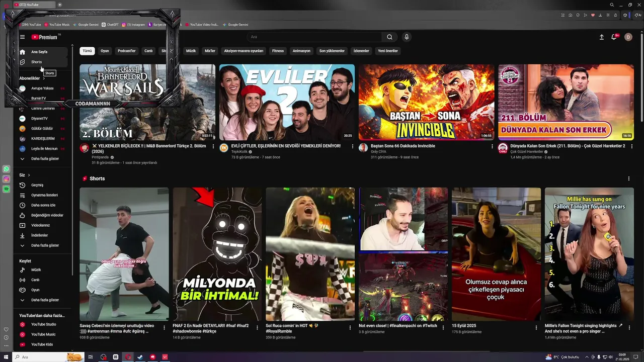This screenshot has height=362, width=644.
Task: Open more options for the Shorts shelf
Action: point(628,178)
